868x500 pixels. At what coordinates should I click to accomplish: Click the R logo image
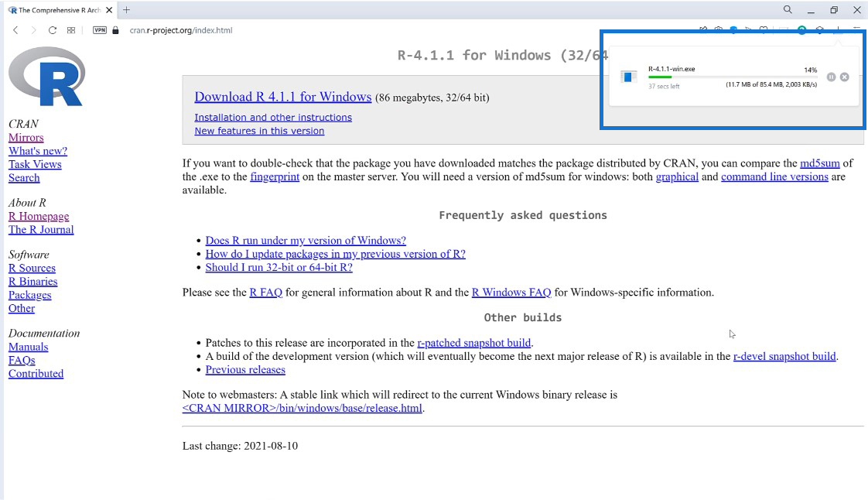coord(46,77)
